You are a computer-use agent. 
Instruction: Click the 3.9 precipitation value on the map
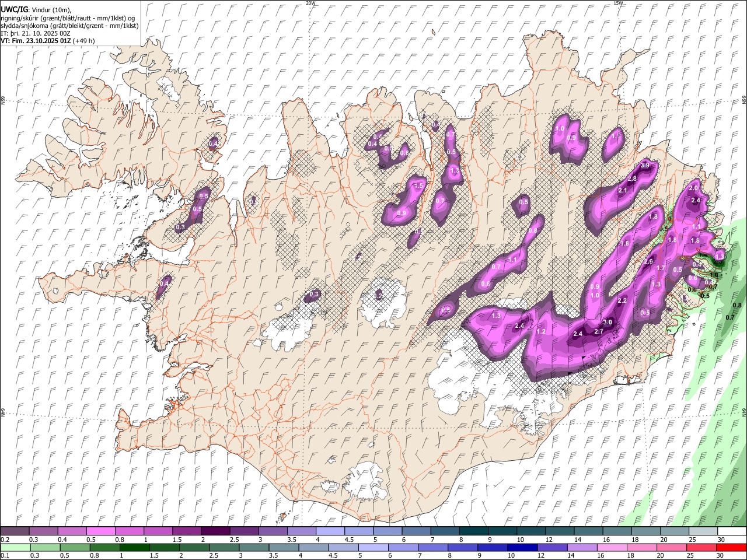(x=645, y=166)
